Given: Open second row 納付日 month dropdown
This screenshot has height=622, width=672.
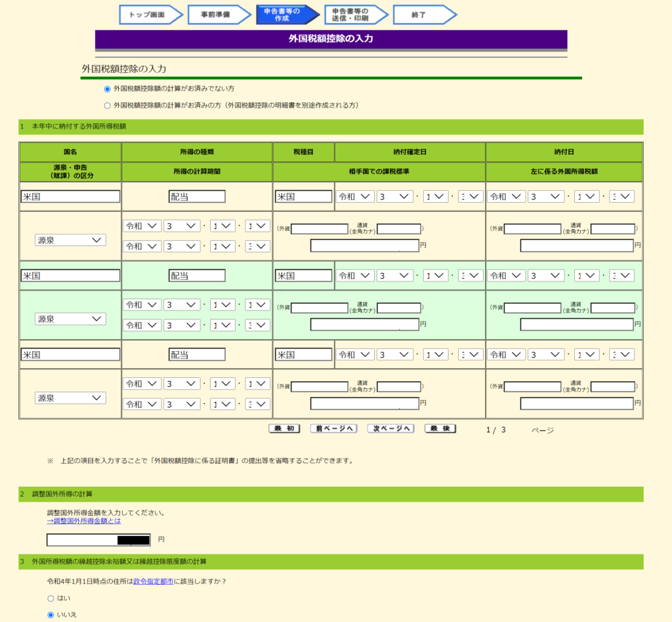Looking at the screenshot, I should tap(586, 276).
